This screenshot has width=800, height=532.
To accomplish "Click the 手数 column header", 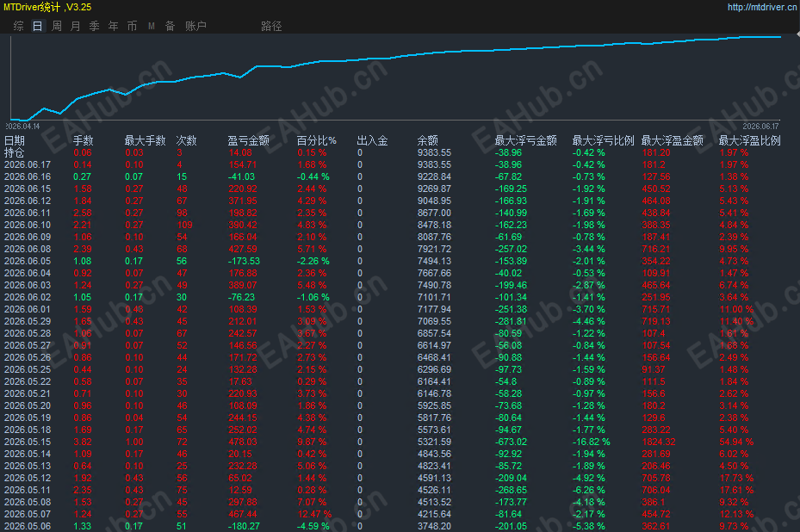I will coord(84,141).
